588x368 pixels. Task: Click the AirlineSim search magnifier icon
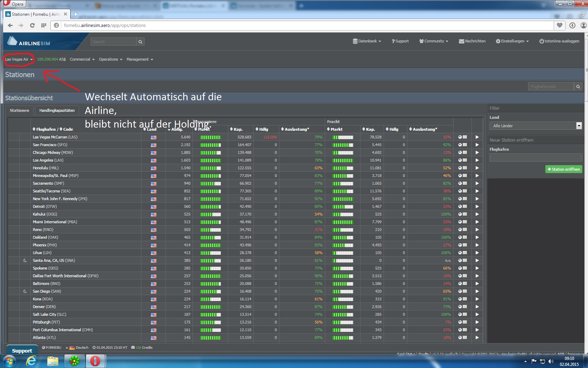tap(140, 42)
